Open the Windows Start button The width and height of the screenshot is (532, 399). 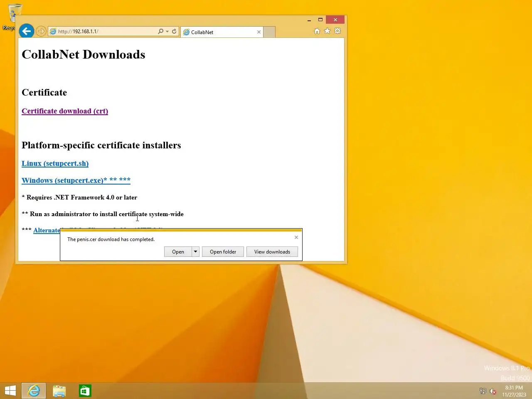pos(10,391)
